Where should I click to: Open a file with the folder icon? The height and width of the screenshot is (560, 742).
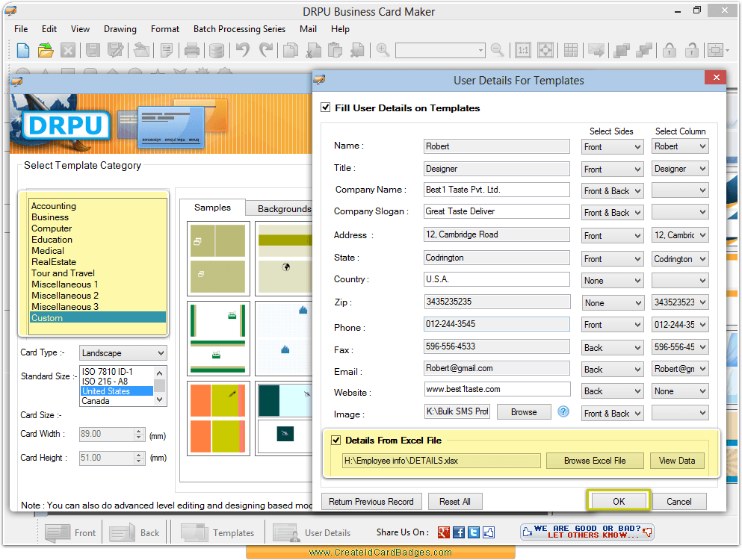point(46,50)
